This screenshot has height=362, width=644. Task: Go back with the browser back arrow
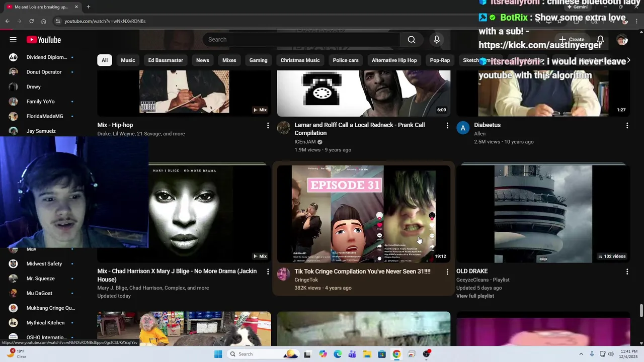[7, 21]
